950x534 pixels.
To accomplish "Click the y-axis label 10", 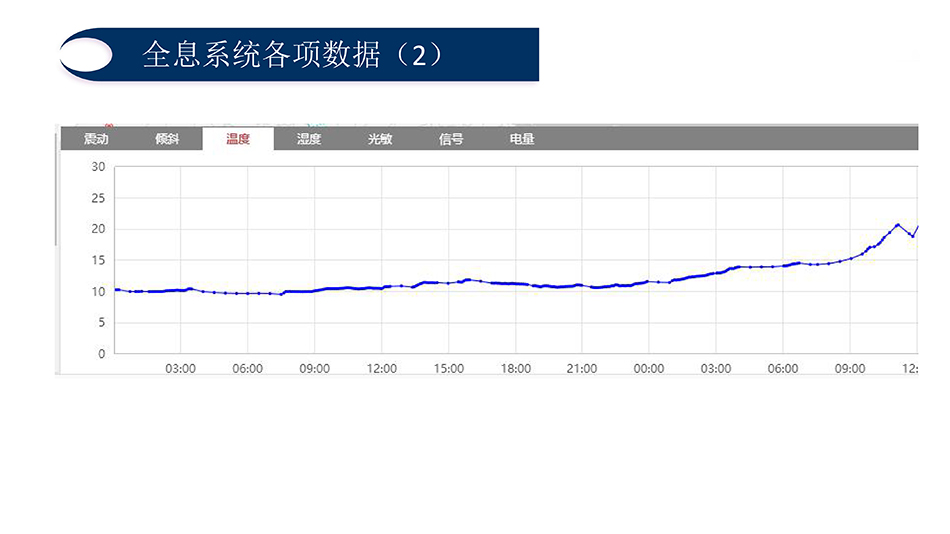I will [x=98, y=292].
